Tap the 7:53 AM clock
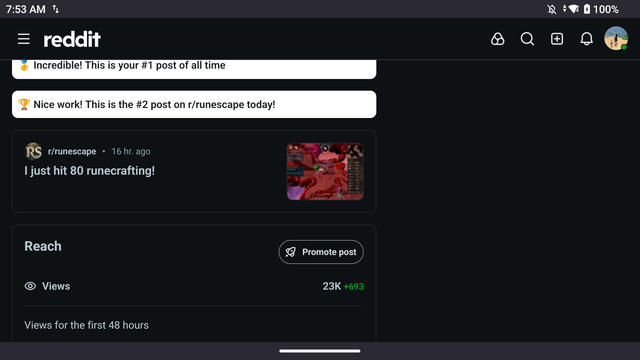640x360 pixels. point(26,9)
